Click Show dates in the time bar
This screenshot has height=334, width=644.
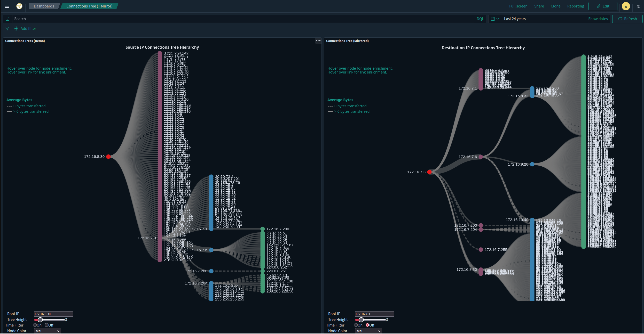[x=598, y=19]
